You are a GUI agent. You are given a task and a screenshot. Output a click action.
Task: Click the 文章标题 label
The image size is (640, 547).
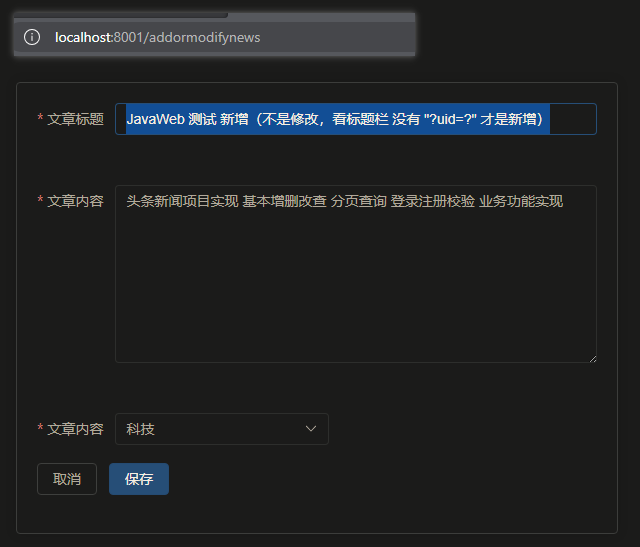click(x=76, y=119)
